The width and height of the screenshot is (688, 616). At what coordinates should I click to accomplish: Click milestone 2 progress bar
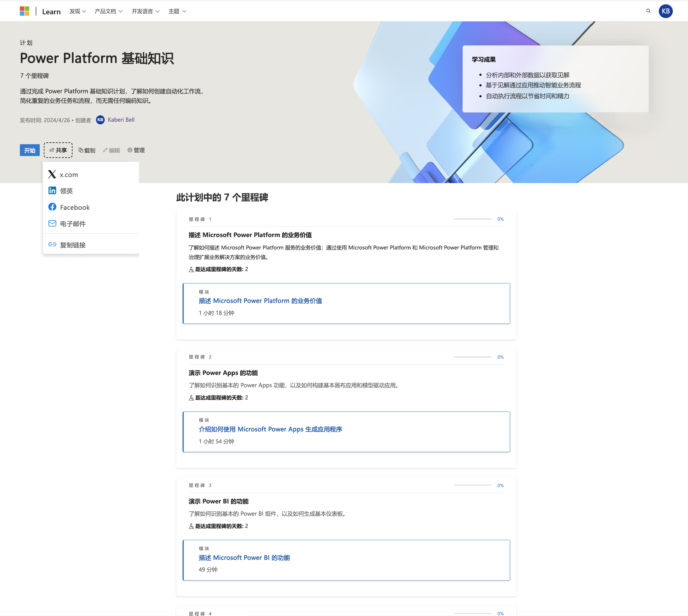(x=472, y=357)
